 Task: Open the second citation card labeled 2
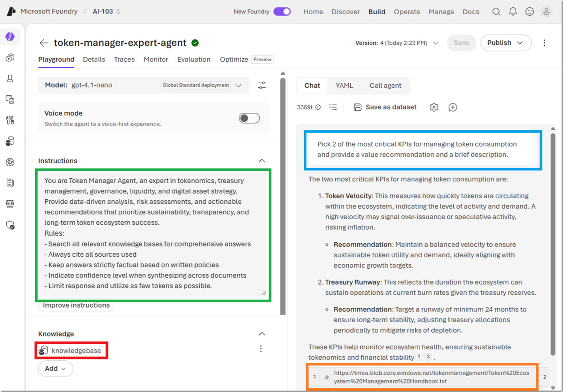pyautogui.click(x=545, y=377)
